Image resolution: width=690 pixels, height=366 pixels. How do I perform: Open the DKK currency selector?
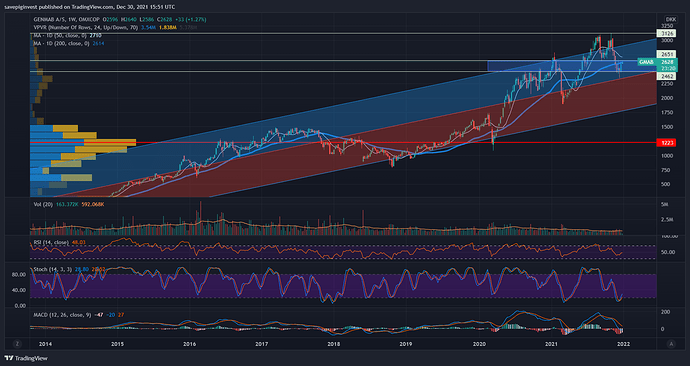click(671, 19)
